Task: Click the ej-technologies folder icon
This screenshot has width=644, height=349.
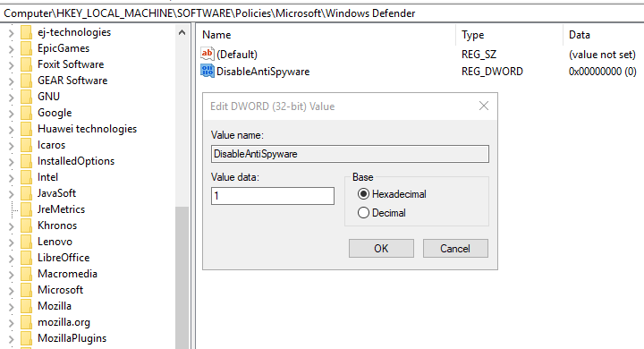Action: coord(26,32)
